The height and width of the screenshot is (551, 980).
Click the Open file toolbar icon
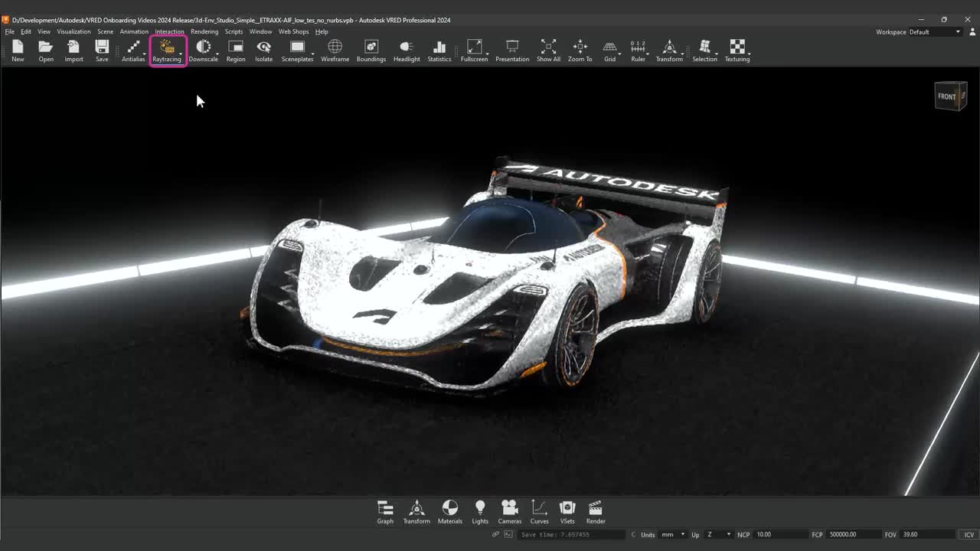tap(46, 51)
